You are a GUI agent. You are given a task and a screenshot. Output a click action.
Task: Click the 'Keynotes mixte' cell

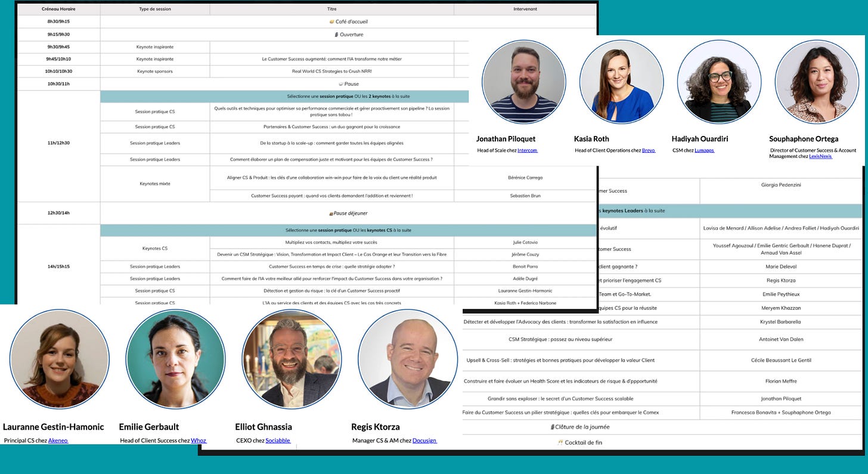coord(155,184)
